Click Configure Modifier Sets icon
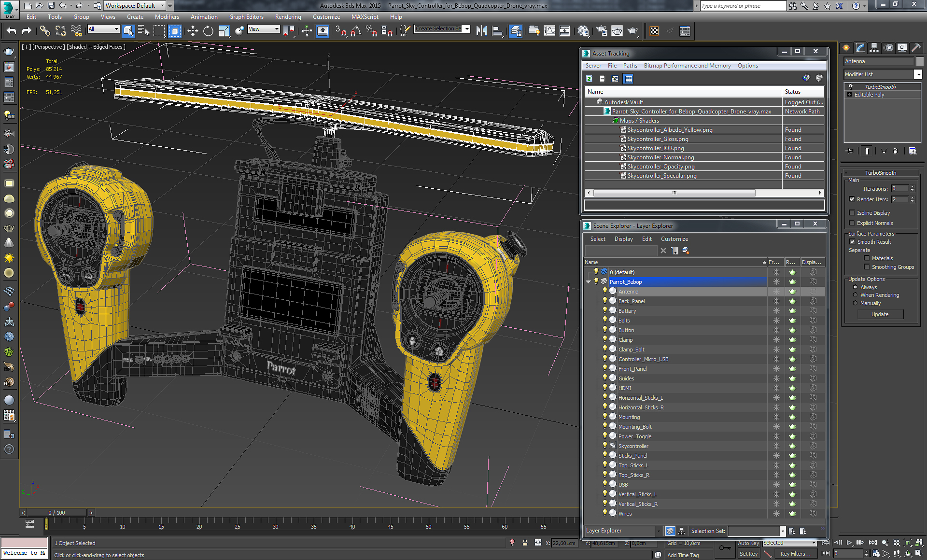This screenshot has width=927, height=560. 913,151
